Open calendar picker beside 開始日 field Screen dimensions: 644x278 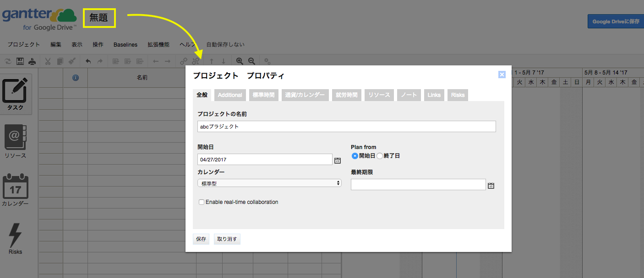tap(338, 160)
